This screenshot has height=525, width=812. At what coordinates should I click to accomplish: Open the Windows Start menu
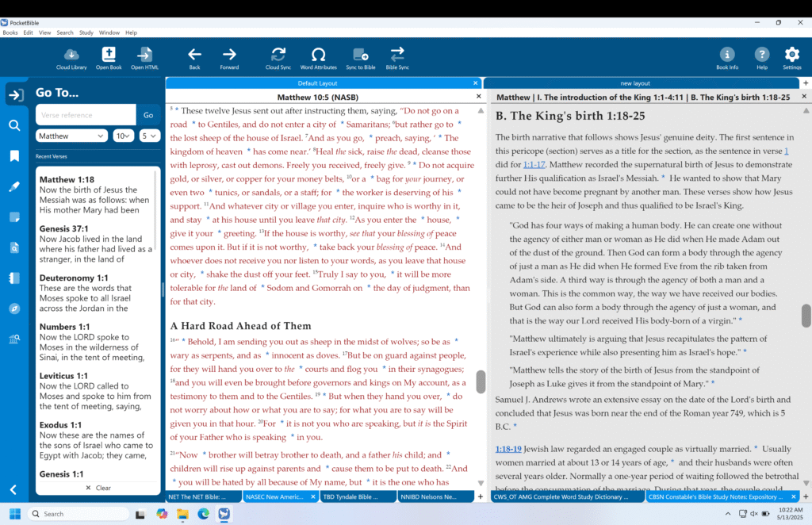click(14, 514)
